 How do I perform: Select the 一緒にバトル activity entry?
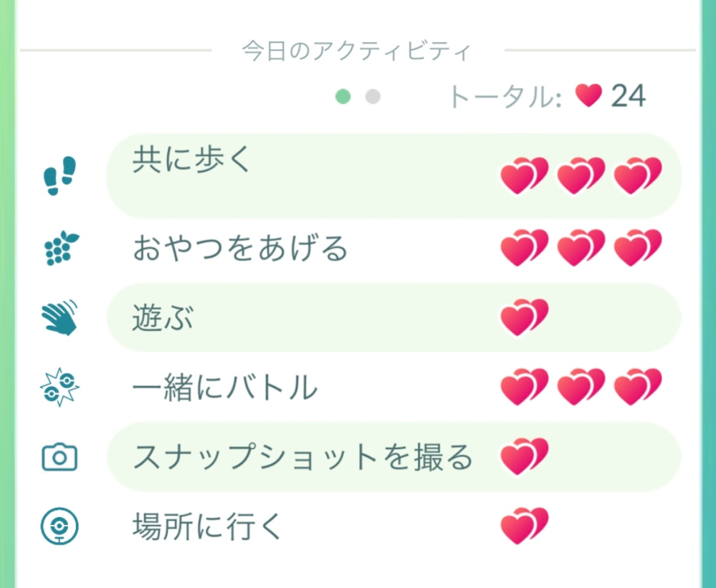pyautogui.click(x=393, y=387)
